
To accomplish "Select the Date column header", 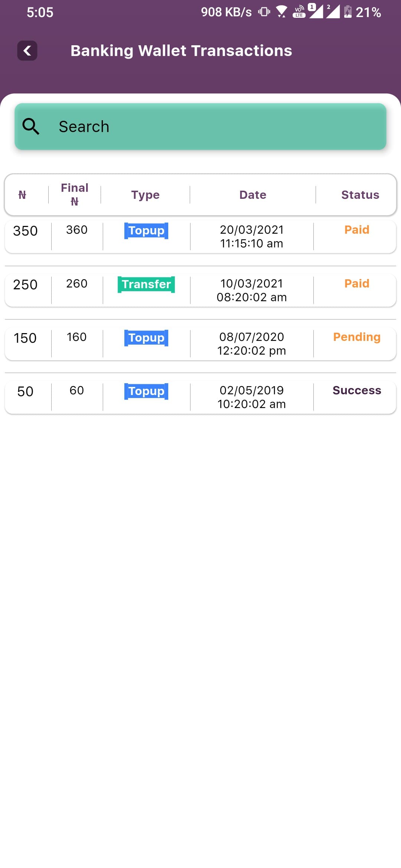I will 252,195.
